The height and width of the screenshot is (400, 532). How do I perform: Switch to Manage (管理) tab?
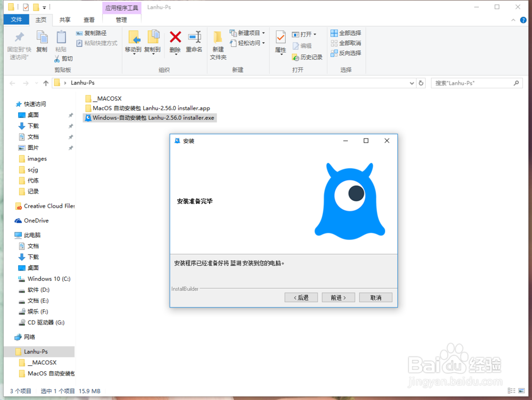121,20
